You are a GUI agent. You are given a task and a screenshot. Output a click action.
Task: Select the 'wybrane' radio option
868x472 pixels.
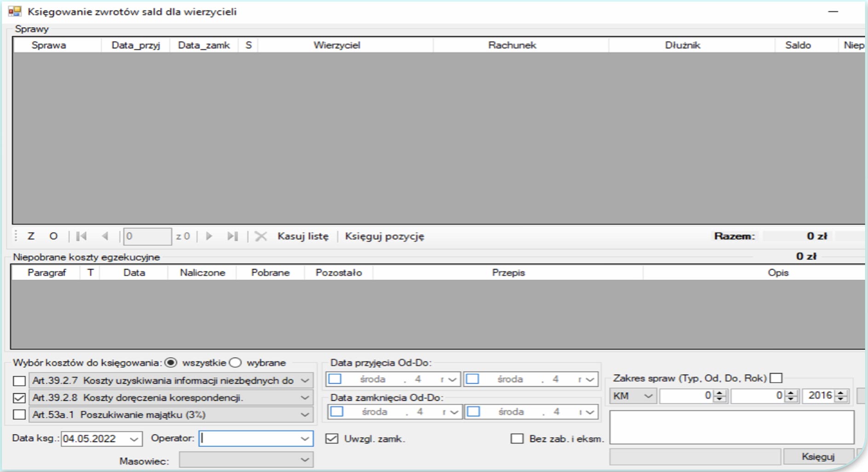click(236, 363)
